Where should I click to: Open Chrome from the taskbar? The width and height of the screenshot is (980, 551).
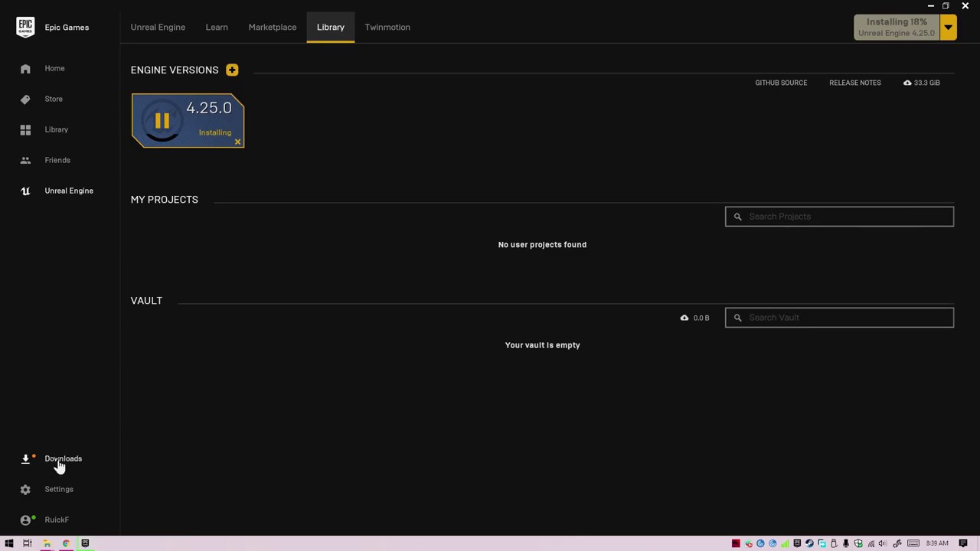[66, 543]
